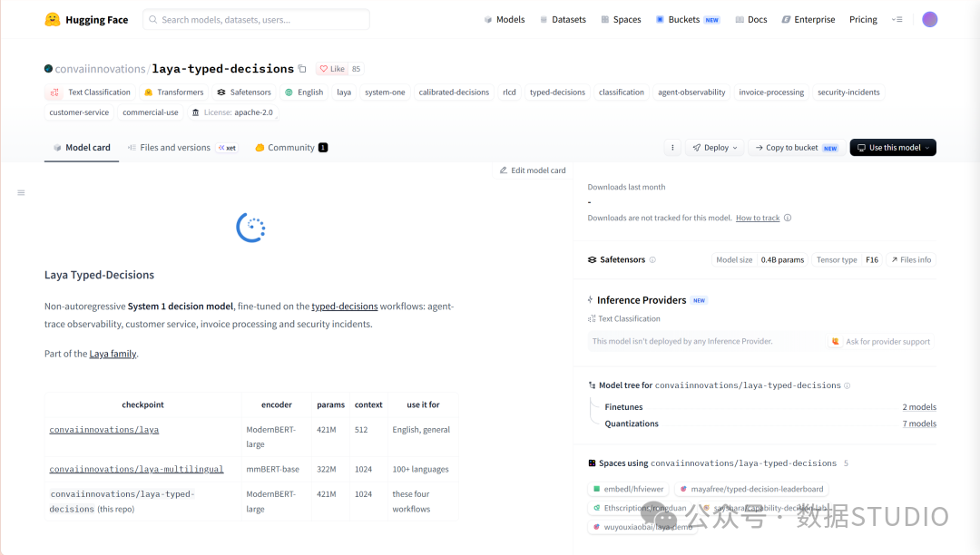Image resolution: width=980 pixels, height=555 pixels.
Task: Open Docs in top navigation
Action: (x=751, y=19)
